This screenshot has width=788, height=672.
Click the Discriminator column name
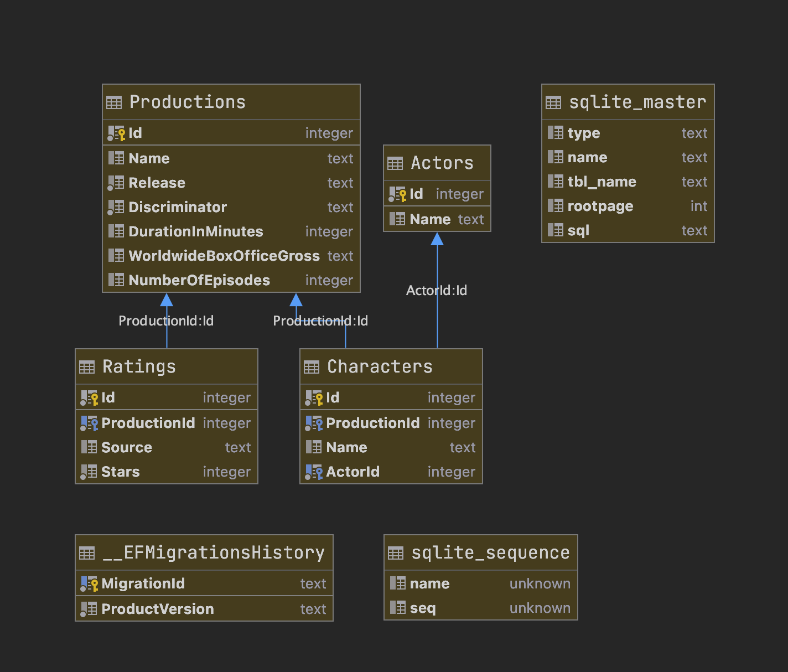[178, 207]
